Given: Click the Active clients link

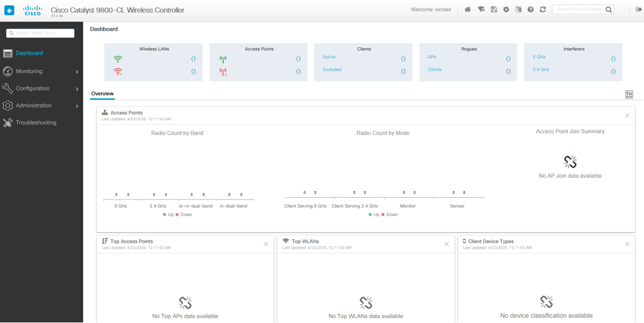Looking at the screenshot, I should (x=329, y=57).
